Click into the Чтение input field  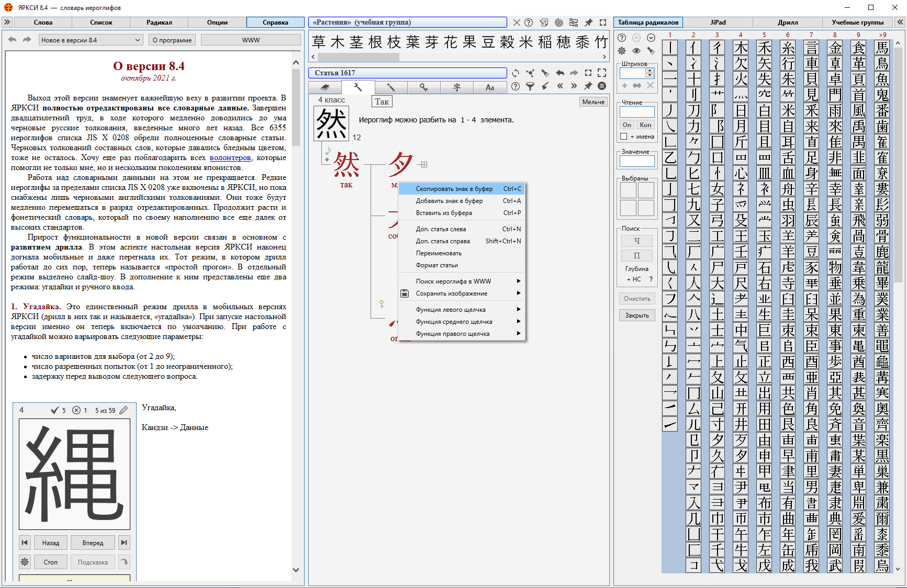click(x=637, y=112)
